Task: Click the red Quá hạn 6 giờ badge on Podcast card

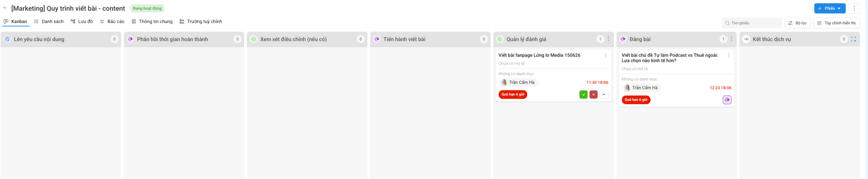Action: (636, 100)
